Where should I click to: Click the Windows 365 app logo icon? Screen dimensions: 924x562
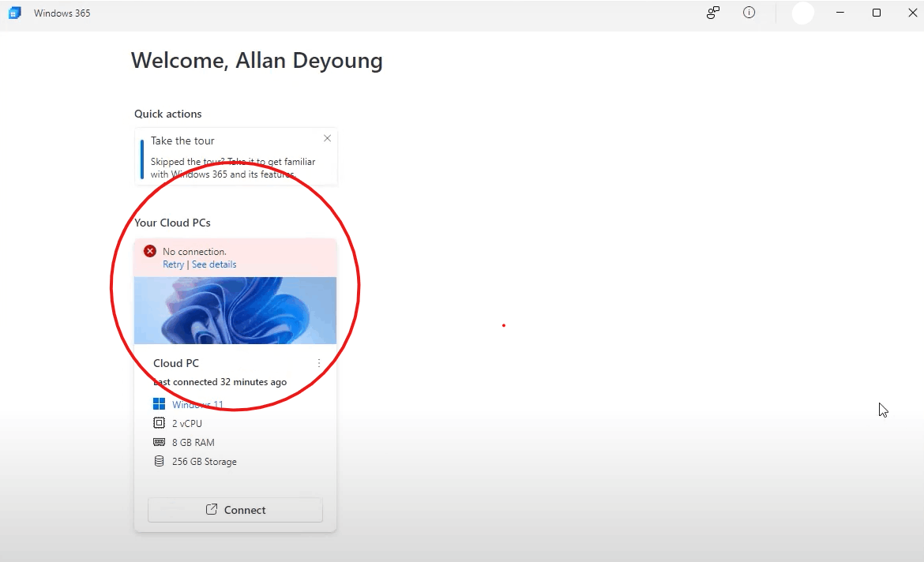(15, 13)
